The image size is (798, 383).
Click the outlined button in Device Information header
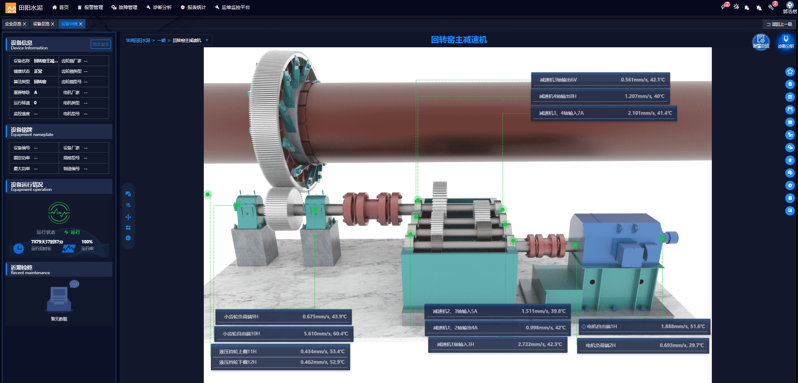(100, 44)
